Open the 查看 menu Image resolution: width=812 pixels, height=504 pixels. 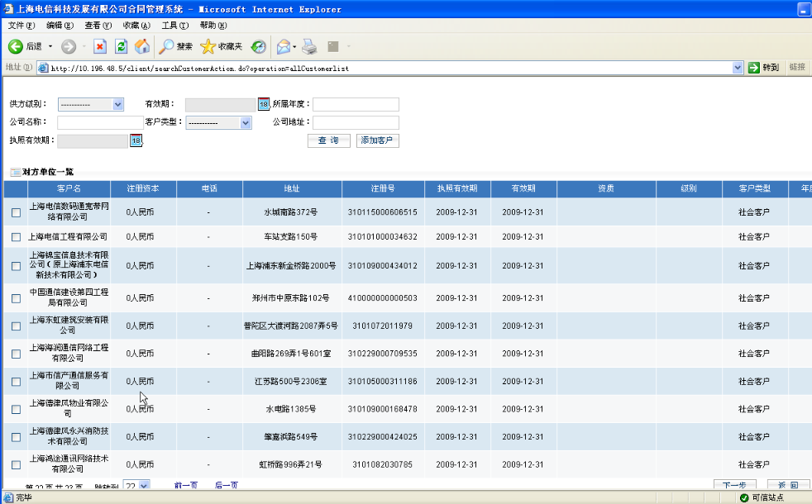coord(98,26)
